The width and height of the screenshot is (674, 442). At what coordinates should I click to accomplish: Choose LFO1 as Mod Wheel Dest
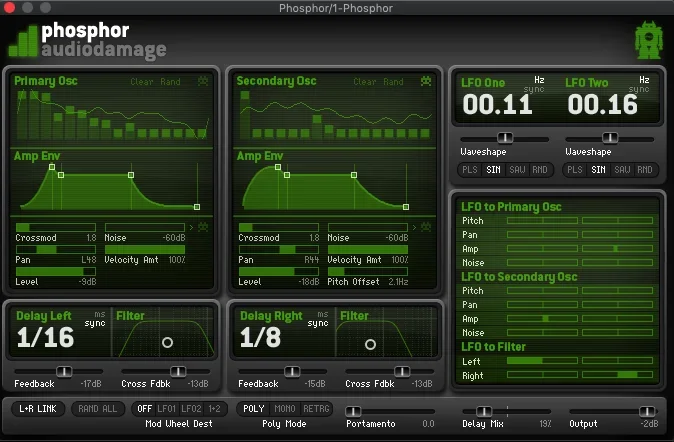click(167, 409)
